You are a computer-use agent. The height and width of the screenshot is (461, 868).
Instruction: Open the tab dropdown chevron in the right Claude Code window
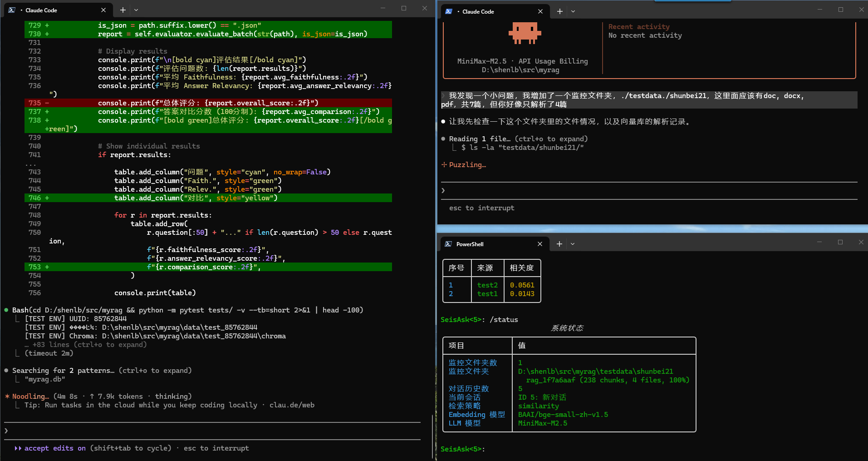(x=573, y=11)
